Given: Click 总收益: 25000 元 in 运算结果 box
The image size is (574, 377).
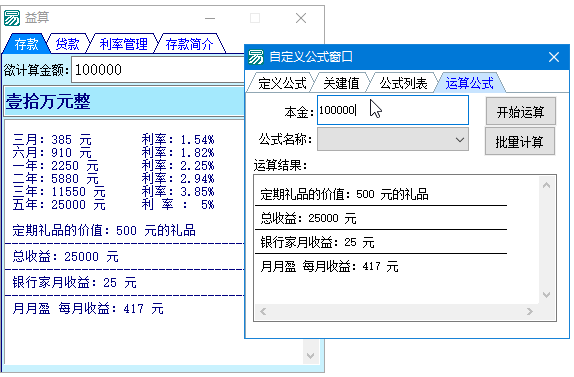Looking at the screenshot, I should 308,218.
